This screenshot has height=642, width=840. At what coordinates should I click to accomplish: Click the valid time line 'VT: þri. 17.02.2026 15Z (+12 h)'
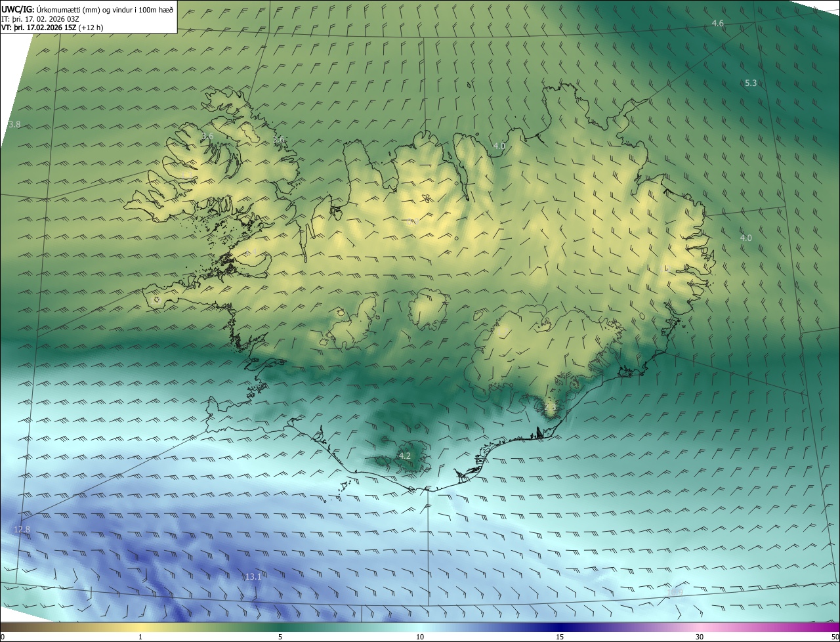click(x=52, y=28)
